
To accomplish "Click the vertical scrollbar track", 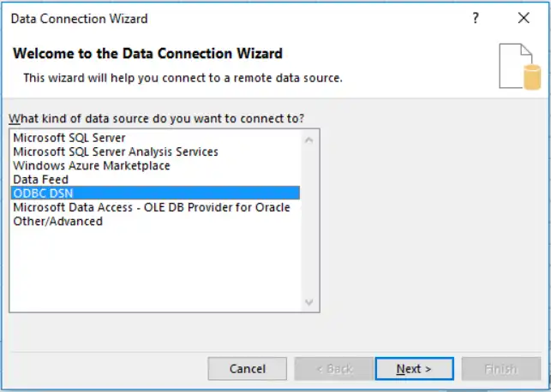I will pyautogui.click(x=310, y=223).
